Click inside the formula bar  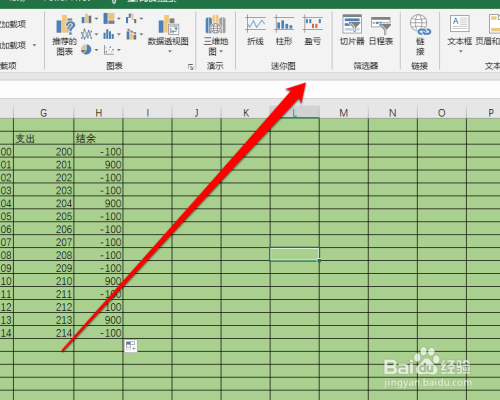point(250,89)
